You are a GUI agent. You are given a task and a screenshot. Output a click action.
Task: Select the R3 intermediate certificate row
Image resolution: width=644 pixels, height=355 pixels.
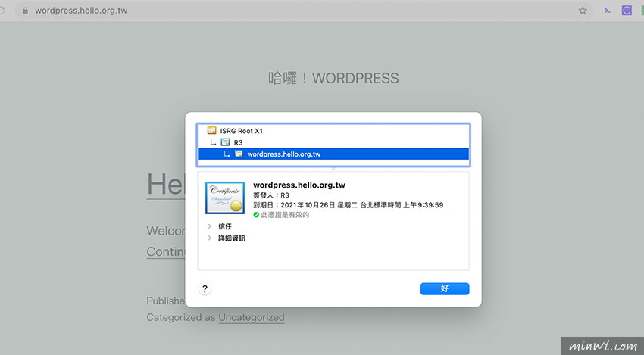coord(333,142)
